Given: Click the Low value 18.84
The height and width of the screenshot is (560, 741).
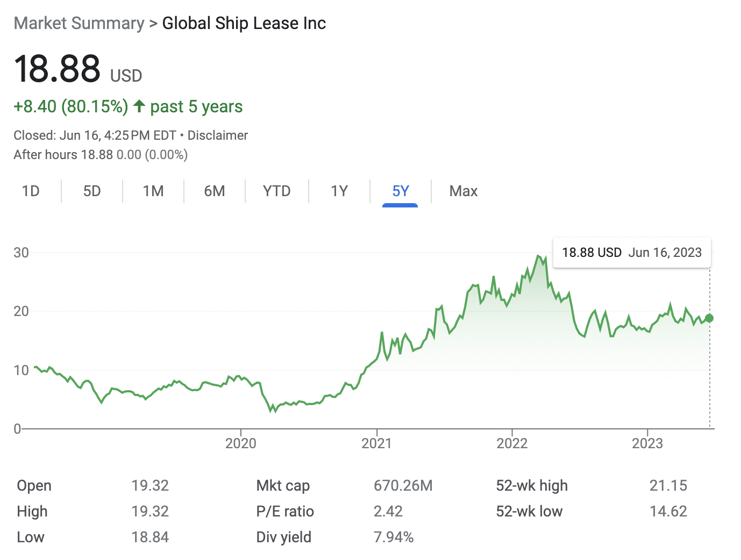Looking at the screenshot, I should [x=150, y=537].
